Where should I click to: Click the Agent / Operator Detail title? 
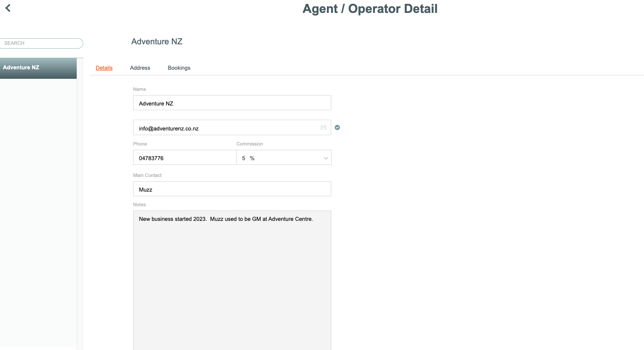370,9
